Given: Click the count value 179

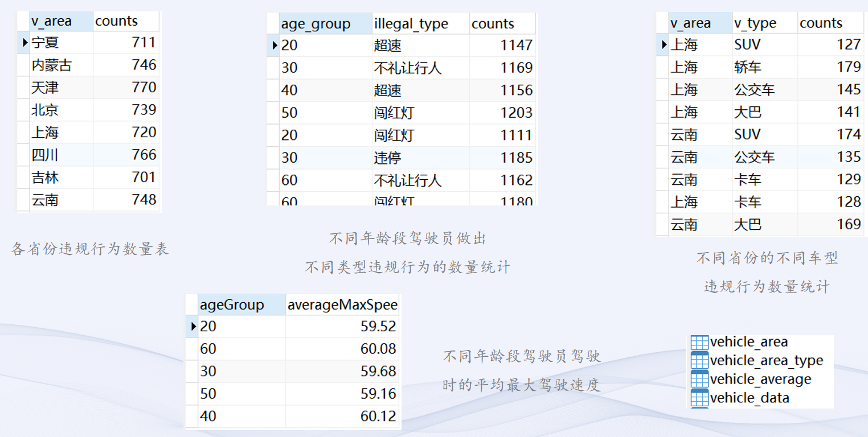Looking at the screenshot, I should [849, 67].
